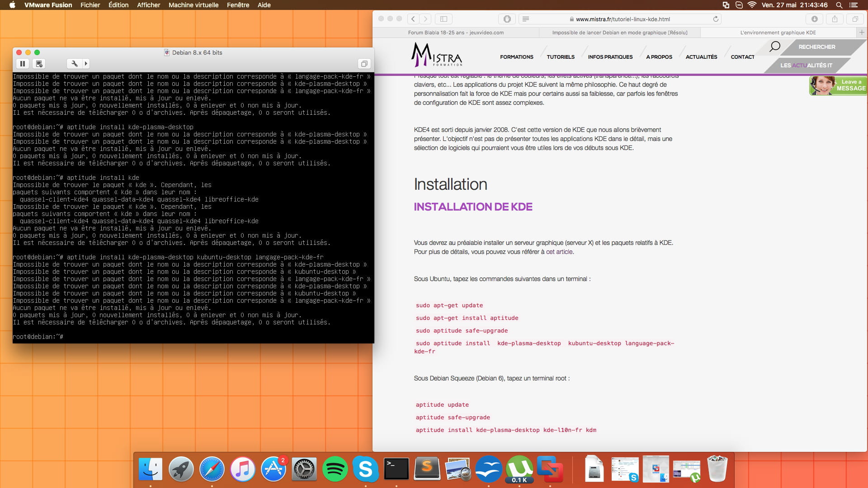Launch Spotify from the Dock
The width and height of the screenshot is (868, 488).
[335, 469]
